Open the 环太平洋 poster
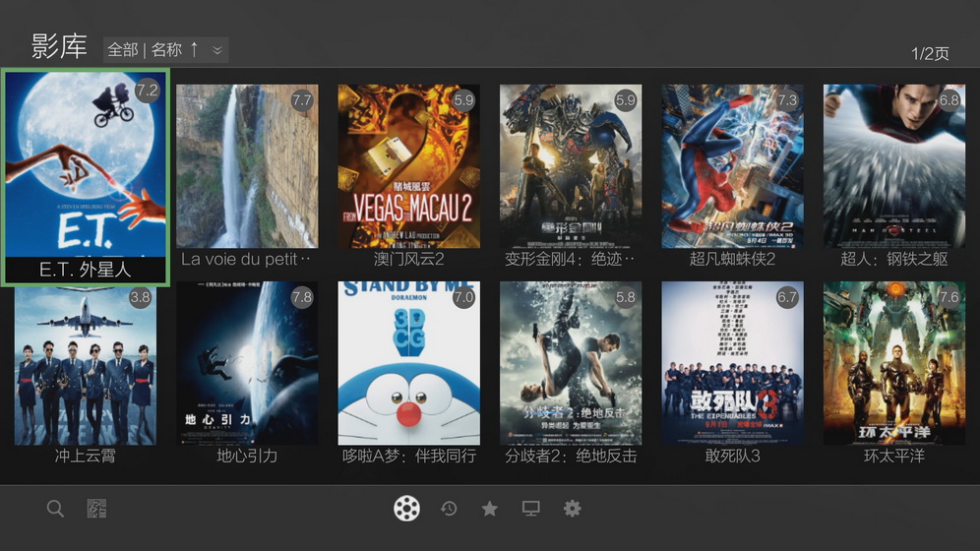Viewport: 980px width, 551px height. coord(894,363)
